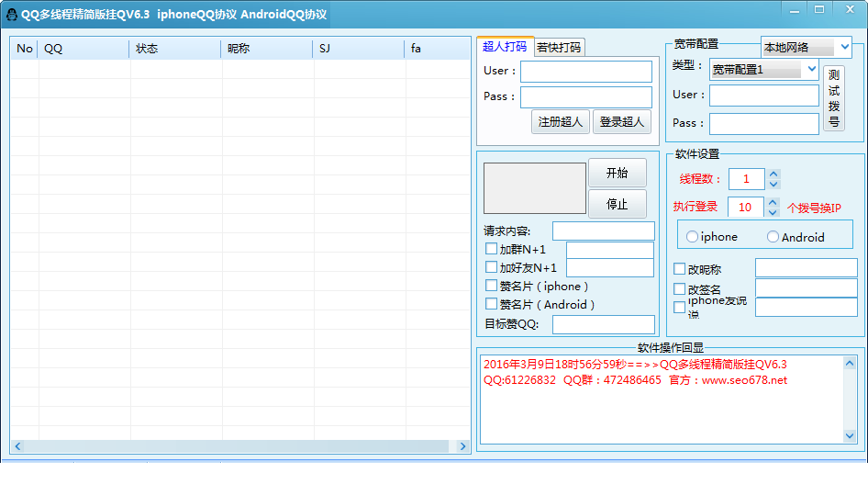Enable the iphone发说说 checkbox

pos(679,308)
